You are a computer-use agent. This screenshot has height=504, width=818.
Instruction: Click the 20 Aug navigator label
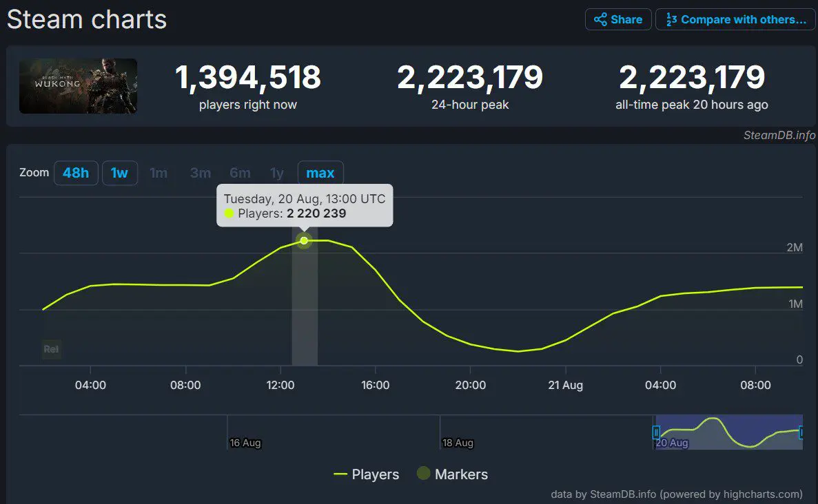672,443
